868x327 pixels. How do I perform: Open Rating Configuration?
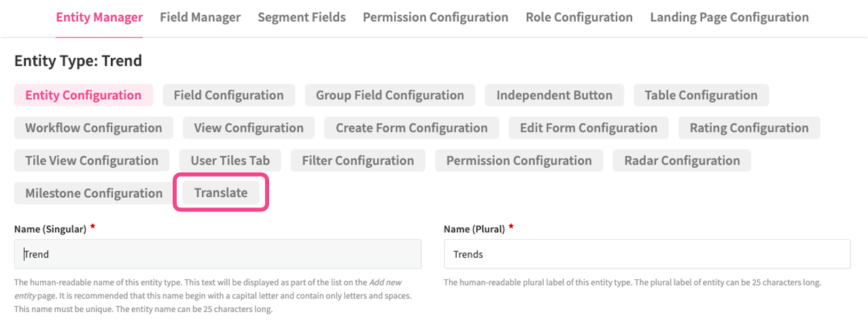coord(749,128)
